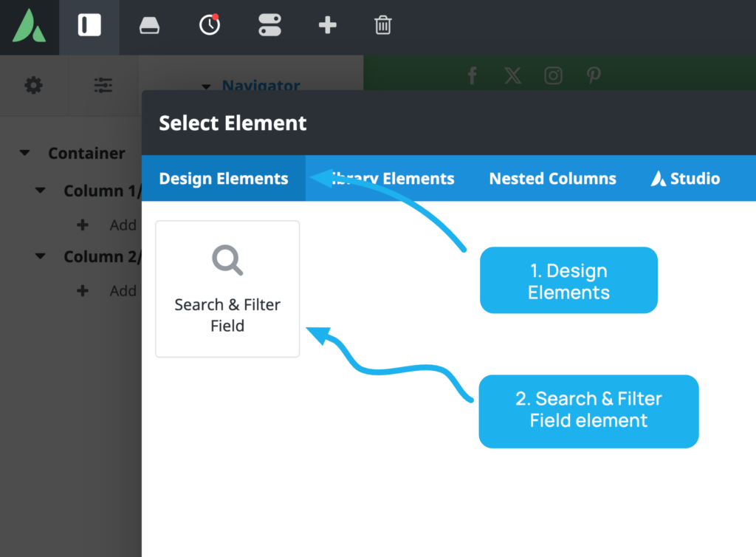Open the preferences toggles icon

(x=269, y=25)
